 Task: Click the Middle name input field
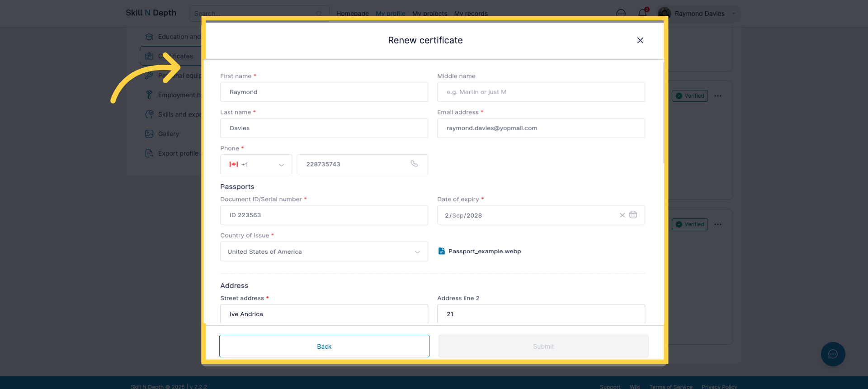pos(541,92)
